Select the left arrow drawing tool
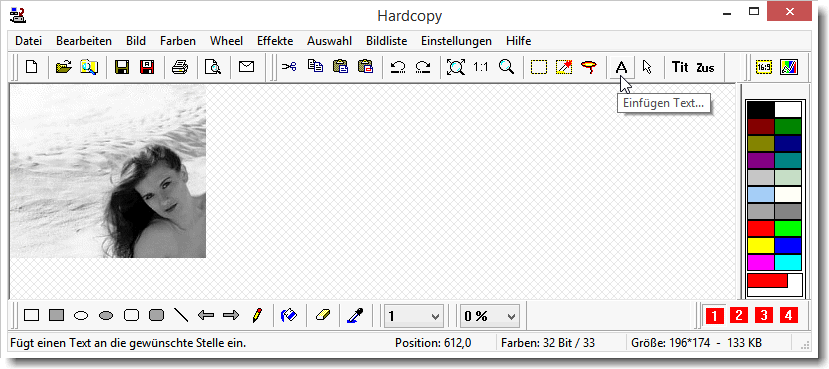 (206, 316)
